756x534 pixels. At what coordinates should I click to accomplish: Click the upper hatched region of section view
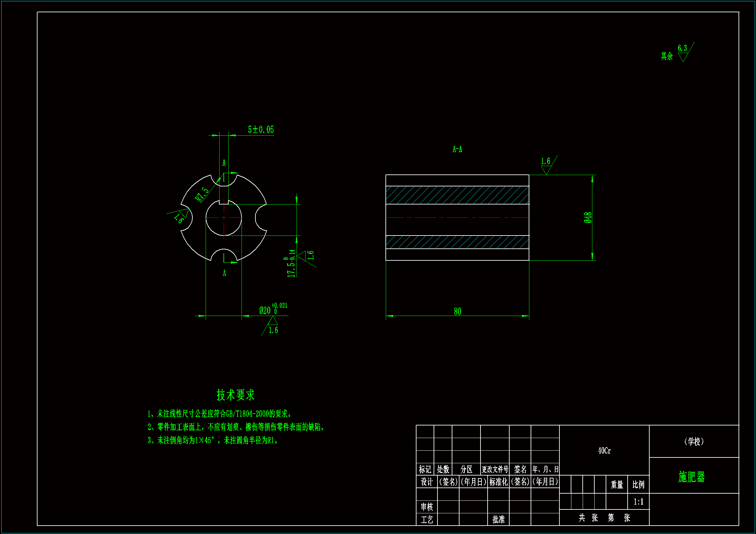pos(457,195)
